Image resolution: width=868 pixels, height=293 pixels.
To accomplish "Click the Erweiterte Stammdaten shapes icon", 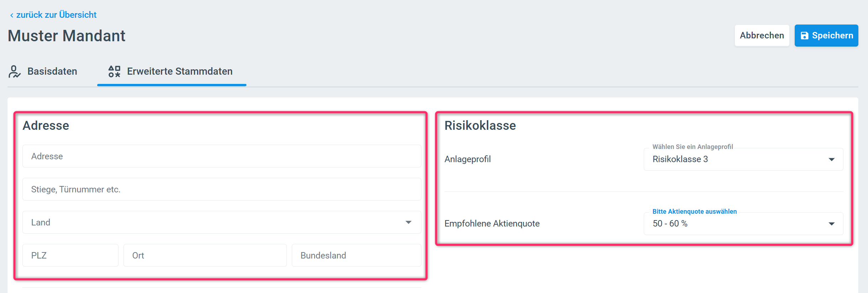I will (x=114, y=71).
